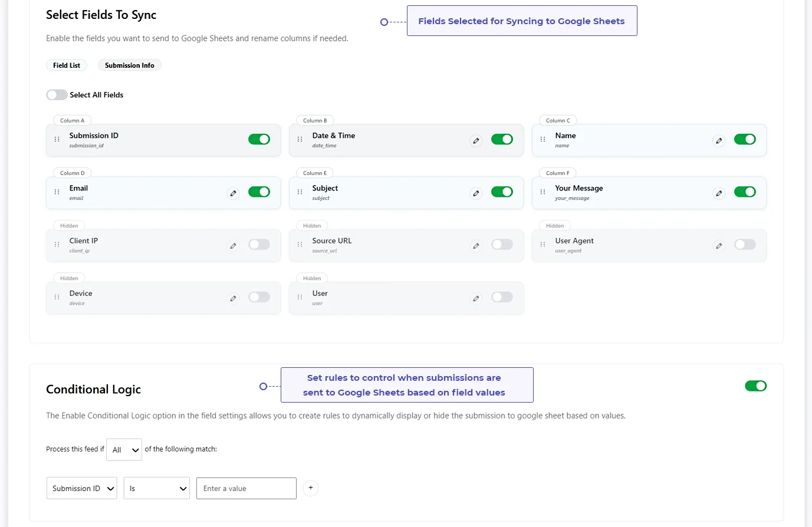Enable the User field toggle
The width and height of the screenshot is (812, 527).
click(502, 297)
